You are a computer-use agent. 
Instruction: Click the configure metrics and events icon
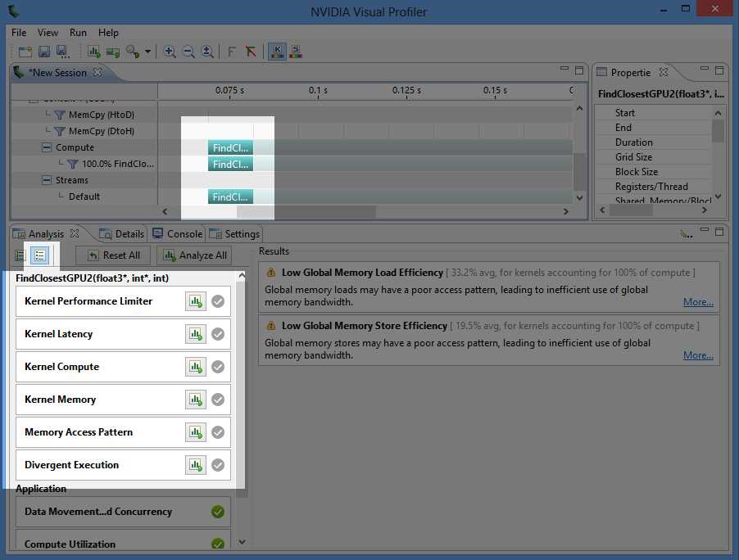(x=133, y=52)
